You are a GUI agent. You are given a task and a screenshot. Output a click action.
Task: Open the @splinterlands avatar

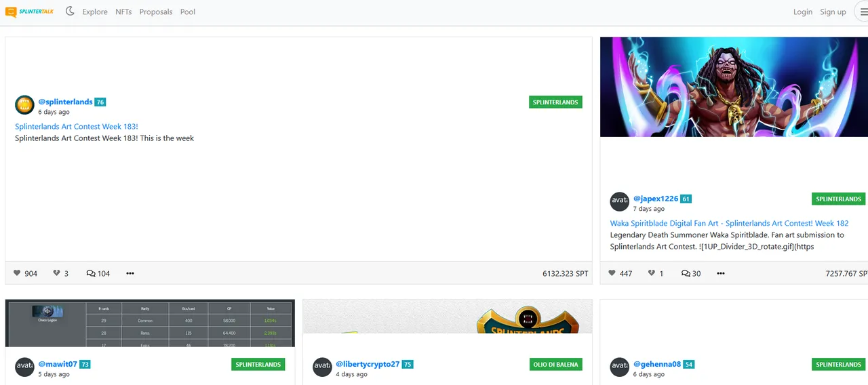tap(24, 105)
